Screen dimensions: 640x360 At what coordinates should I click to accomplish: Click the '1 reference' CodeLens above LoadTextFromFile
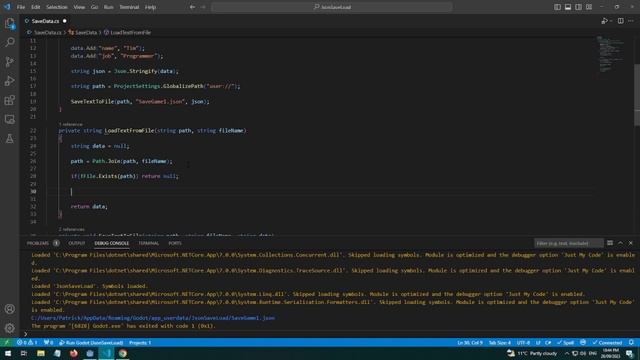pyautogui.click(x=70, y=124)
